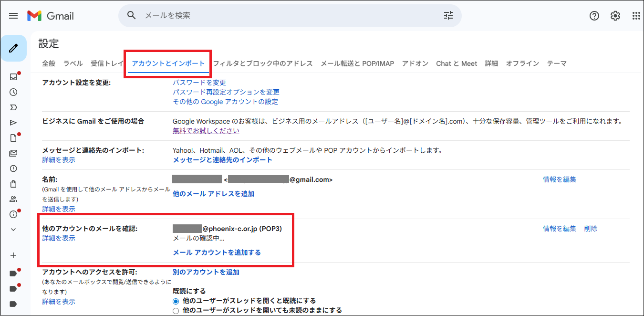This screenshot has width=644, height=316.
Task: Select 他のユーザーがスレッドを開くと既読にする radio button
Action: pyautogui.click(x=176, y=301)
